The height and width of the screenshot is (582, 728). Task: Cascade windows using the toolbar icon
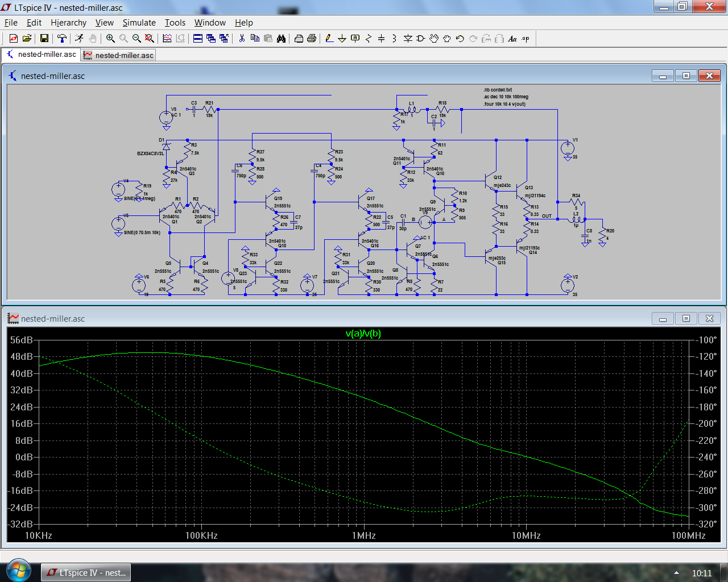(211, 39)
